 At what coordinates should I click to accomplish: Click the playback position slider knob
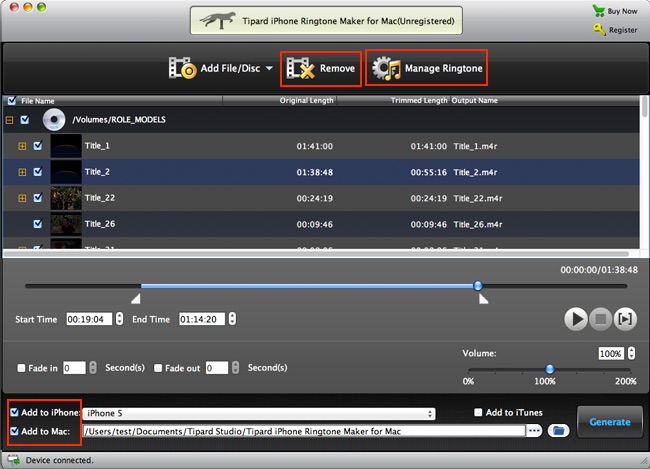478,286
